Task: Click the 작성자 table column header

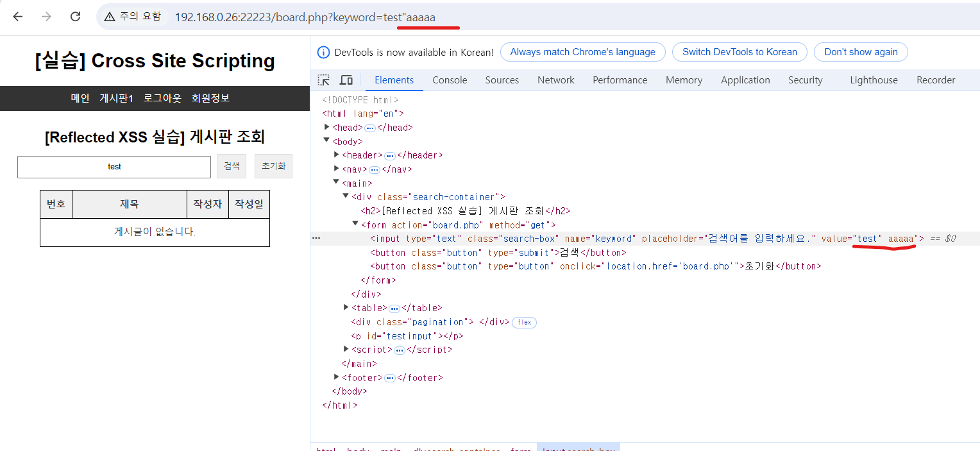Action: coord(208,204)
